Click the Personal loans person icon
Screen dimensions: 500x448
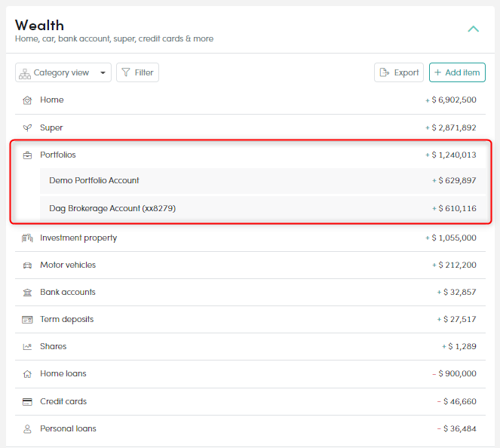point(27,429)
